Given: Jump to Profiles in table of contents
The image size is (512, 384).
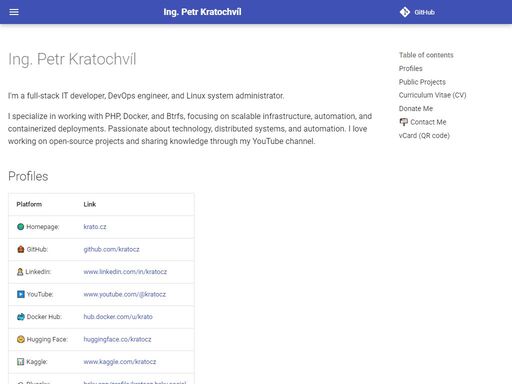Looking at the screenshot, I should tap(411, 68).
